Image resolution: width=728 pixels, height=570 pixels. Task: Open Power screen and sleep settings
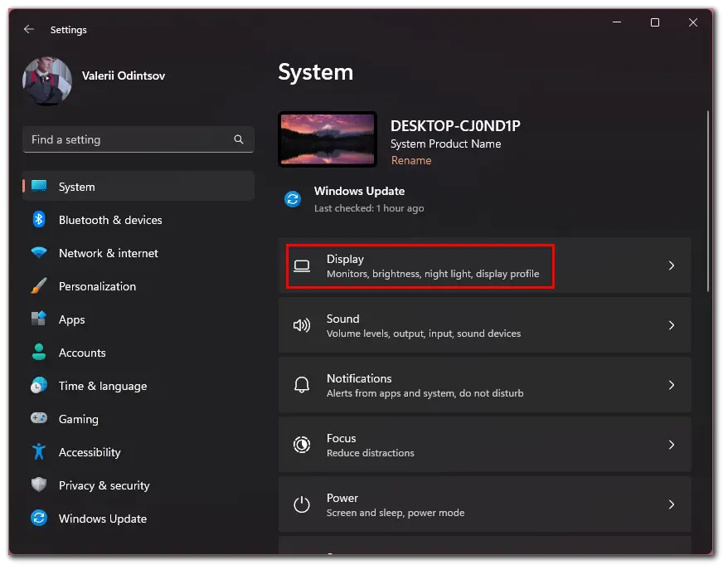pyautogui.click(x=485, y=504)
